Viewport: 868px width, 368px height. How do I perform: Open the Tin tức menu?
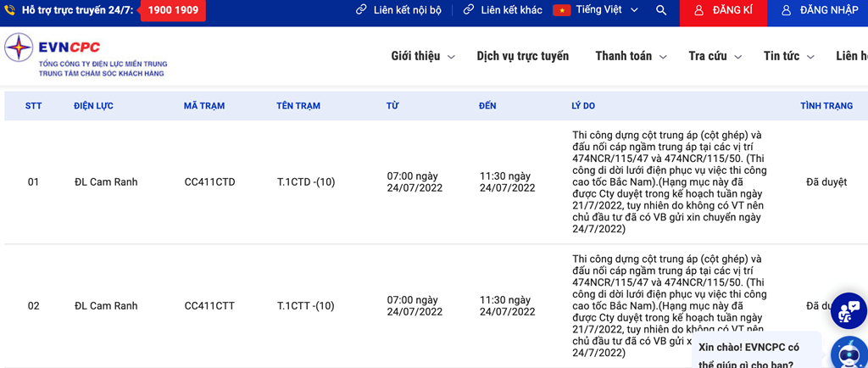[788, 56]
